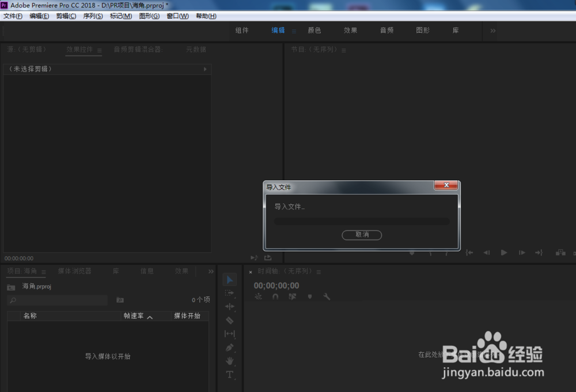Select the Pen tool
The width and height of the screenshot is (576, 392).
[x=230, y=347]
